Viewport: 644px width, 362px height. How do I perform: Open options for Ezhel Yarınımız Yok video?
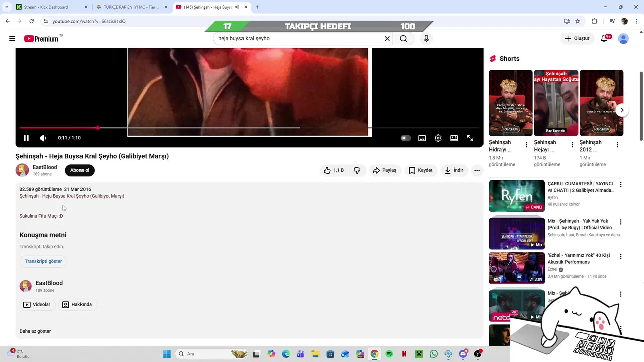[x=620, y=256]
